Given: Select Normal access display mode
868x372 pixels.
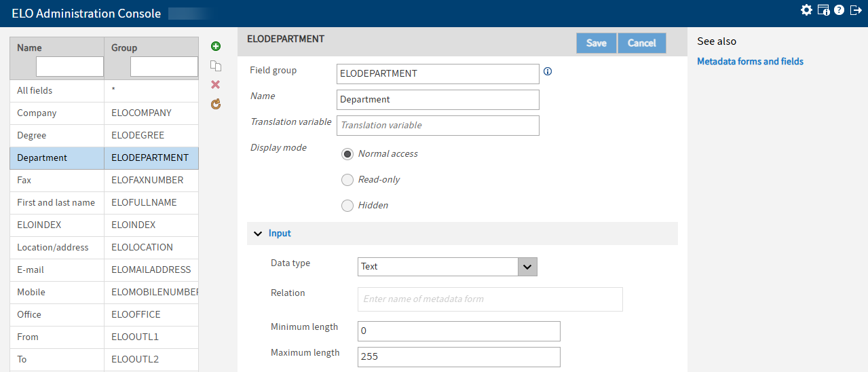Looking at the screenshot, I should (347, 154).
